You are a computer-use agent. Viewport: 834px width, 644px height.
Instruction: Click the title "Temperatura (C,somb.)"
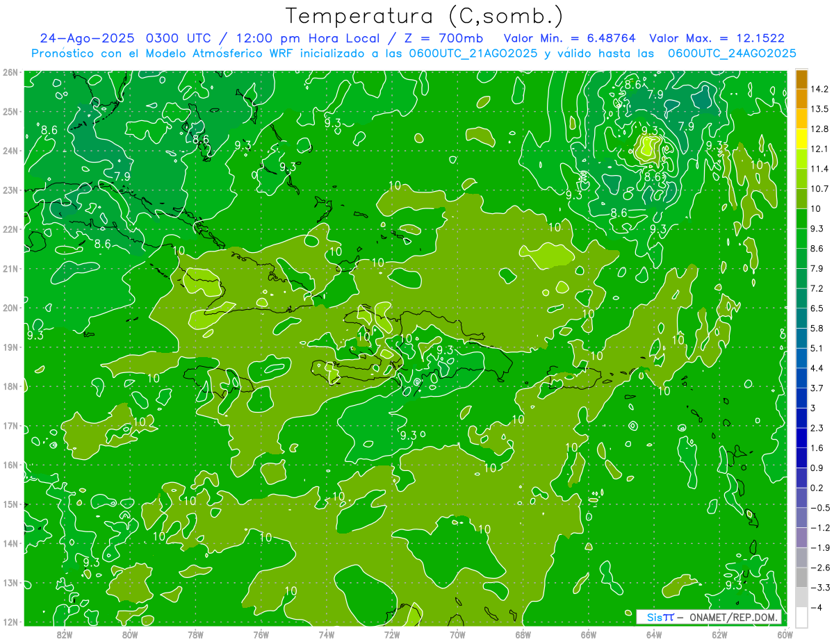coord(425,16)
